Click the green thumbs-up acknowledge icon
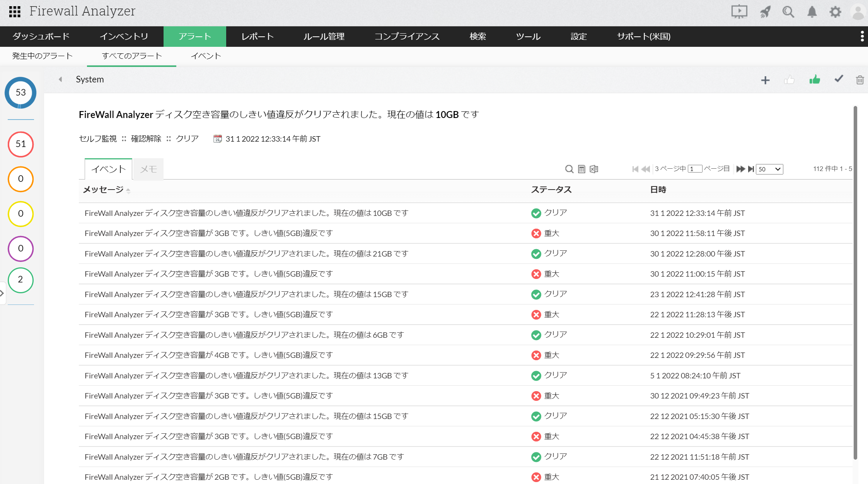The height and width of the screenshot is (484, 868). pyautogui.click(x=815, y=80)
